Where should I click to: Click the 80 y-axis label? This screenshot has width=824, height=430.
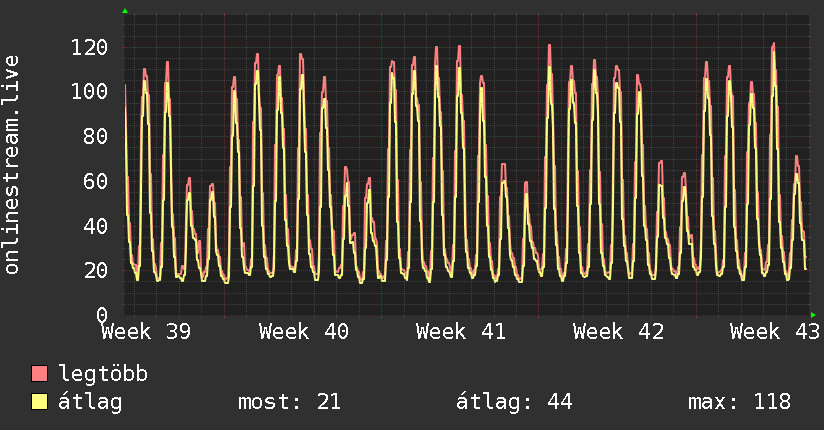point(96,136)
